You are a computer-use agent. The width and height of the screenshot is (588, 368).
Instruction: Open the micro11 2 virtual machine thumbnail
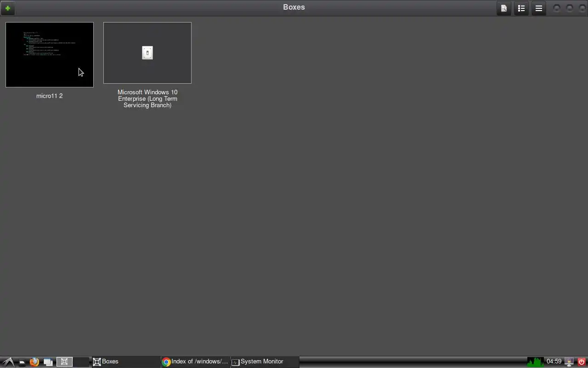pyautogui.click(x=50, y=55)
